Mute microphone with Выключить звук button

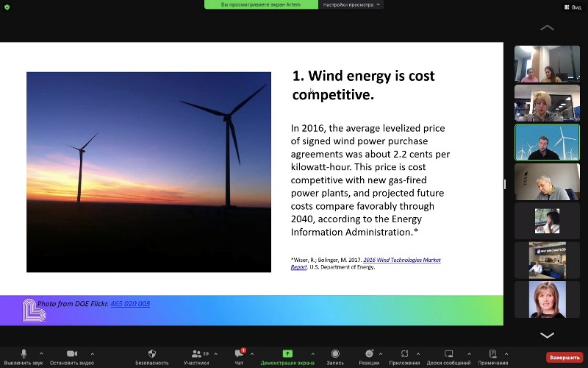tap(24, 354)
